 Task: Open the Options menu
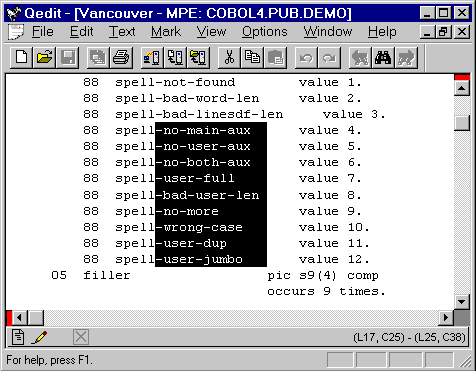click(265, 32)
